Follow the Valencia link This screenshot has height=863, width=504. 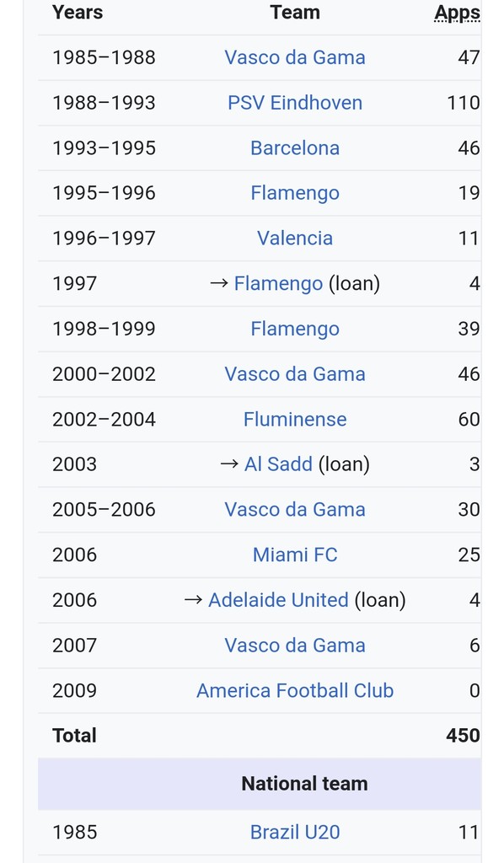(295, 239)
